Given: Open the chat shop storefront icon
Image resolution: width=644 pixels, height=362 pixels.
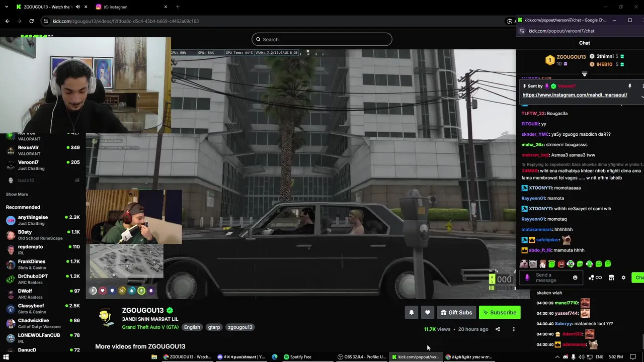Looking at the screenshot, I should click(x=611, y=278).
